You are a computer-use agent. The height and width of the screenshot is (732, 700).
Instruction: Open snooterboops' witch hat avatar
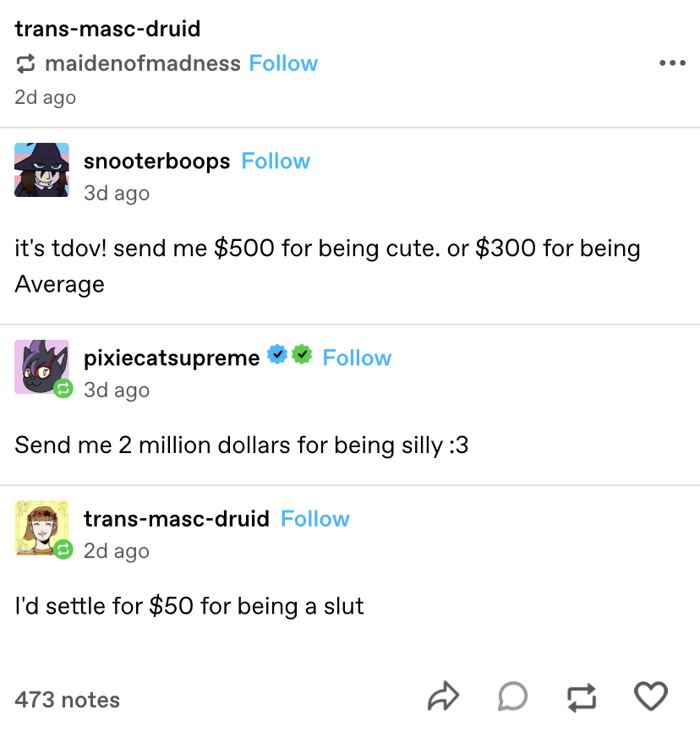(x=41, y=170)
